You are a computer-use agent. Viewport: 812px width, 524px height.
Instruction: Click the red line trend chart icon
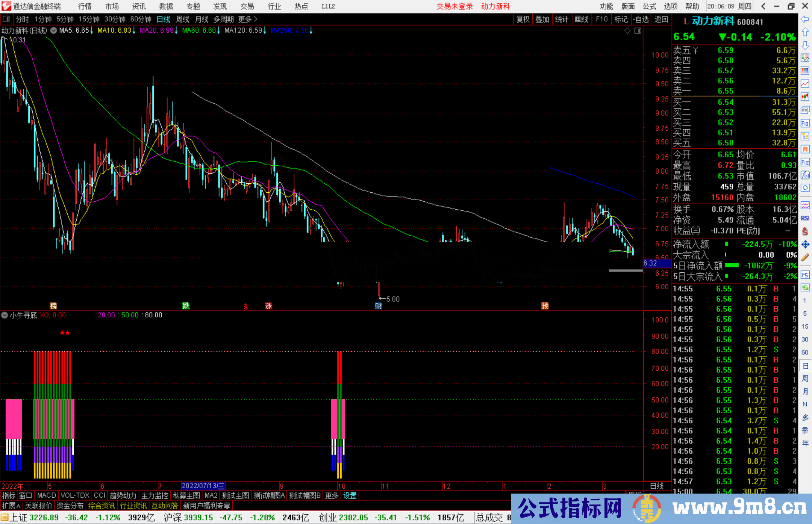pyautogui.click(x=805, y=84)
